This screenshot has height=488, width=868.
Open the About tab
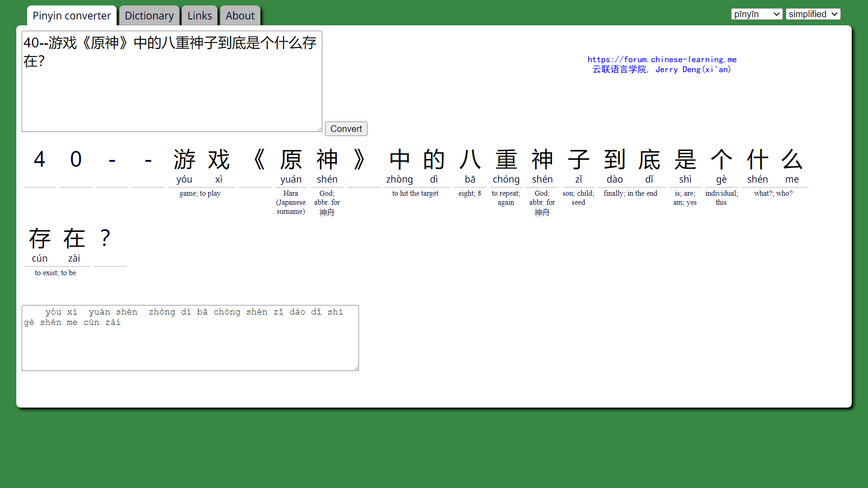[x=240, y=16]
